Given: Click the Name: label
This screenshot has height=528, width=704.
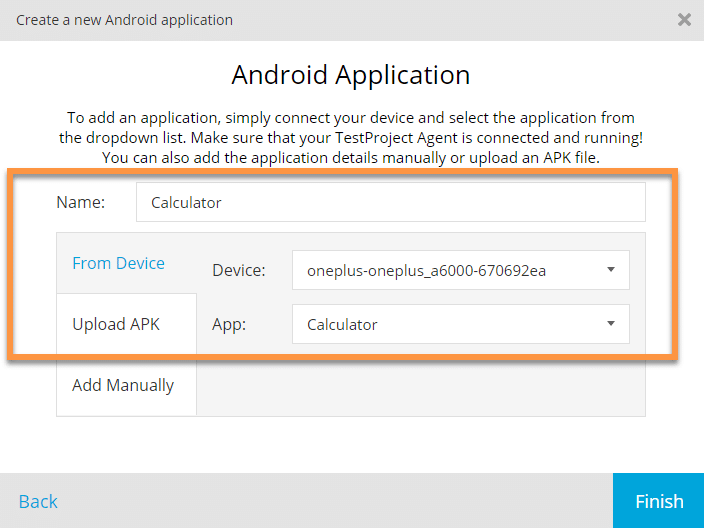Looking at the screenshot, I should click(x=81, y=202).
